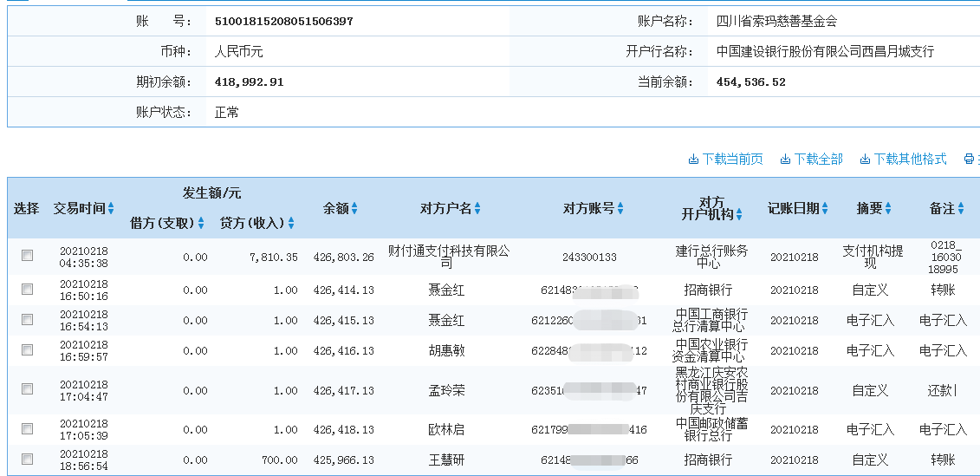This screenshot has width=980, height=476.
Task: Click name 王慧研
Action: click(446, 460)
